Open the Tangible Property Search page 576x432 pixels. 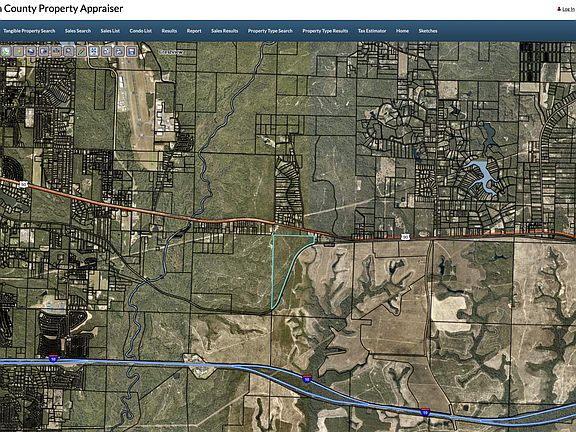(29, 31)
